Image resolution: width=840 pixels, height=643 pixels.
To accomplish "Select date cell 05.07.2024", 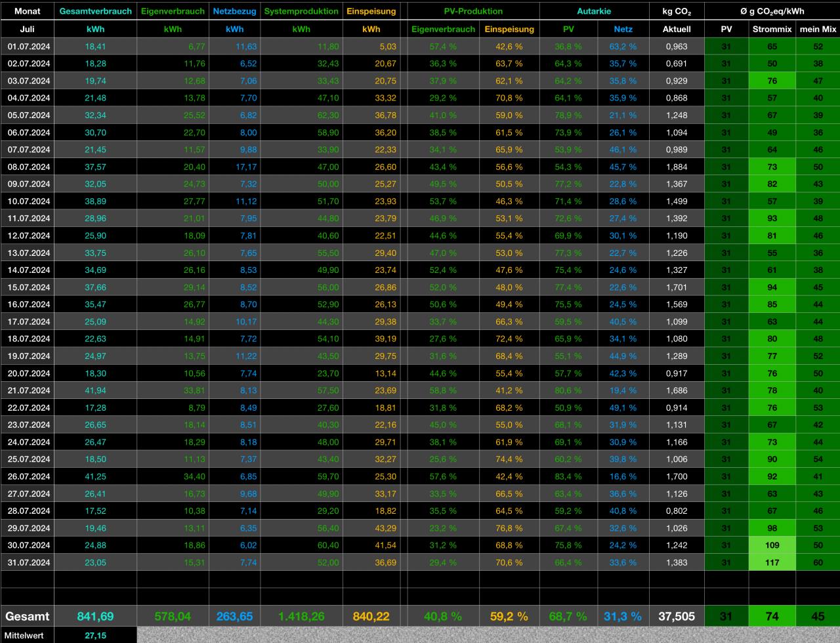I will click(x=27, y=115).
